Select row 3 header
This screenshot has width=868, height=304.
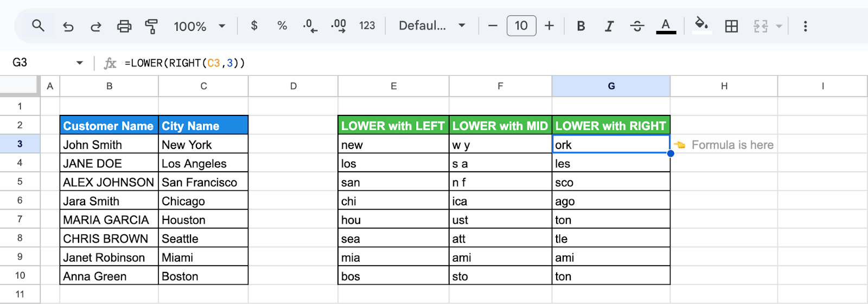[20, 144]
